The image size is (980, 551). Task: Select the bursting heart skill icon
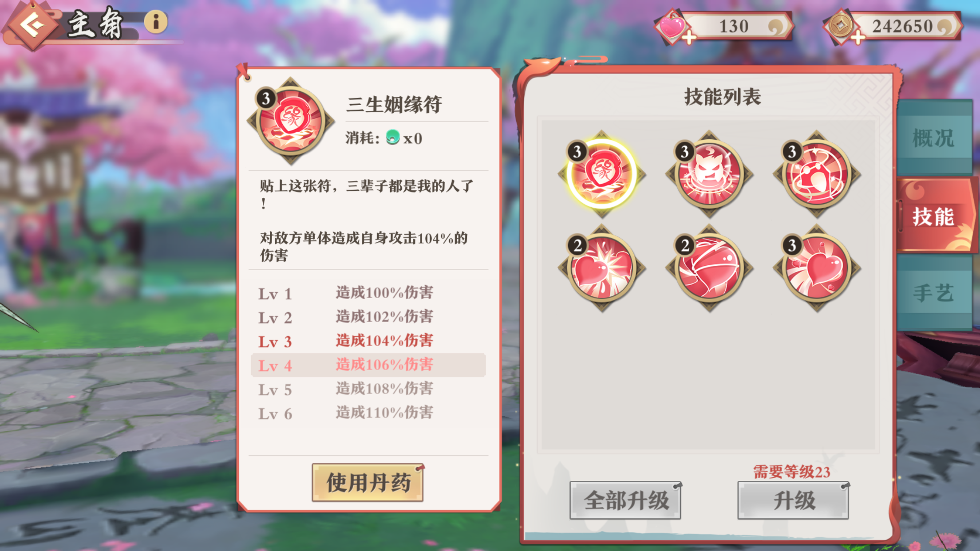click(601, 268)
